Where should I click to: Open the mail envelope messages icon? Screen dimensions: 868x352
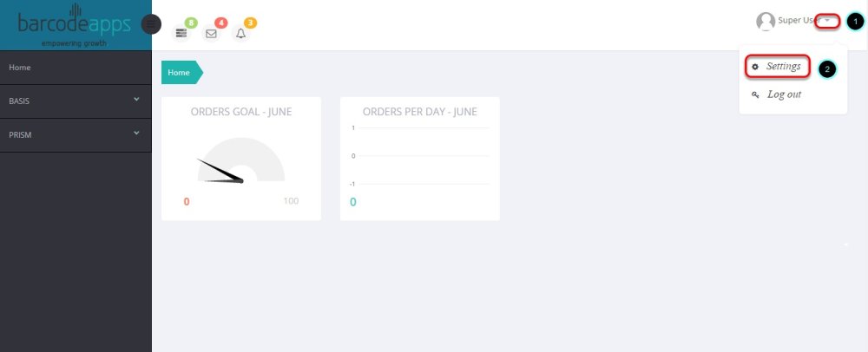[x=211, y=34]
